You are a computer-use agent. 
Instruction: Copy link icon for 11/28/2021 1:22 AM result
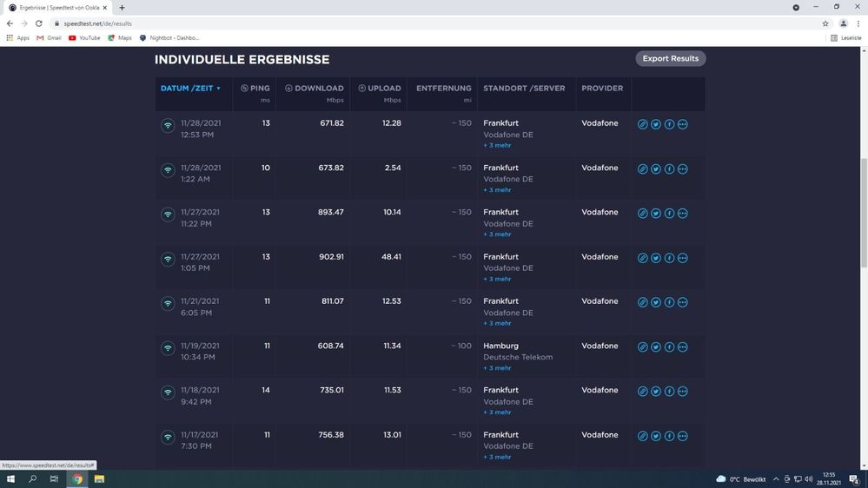(x=642, y=168)
